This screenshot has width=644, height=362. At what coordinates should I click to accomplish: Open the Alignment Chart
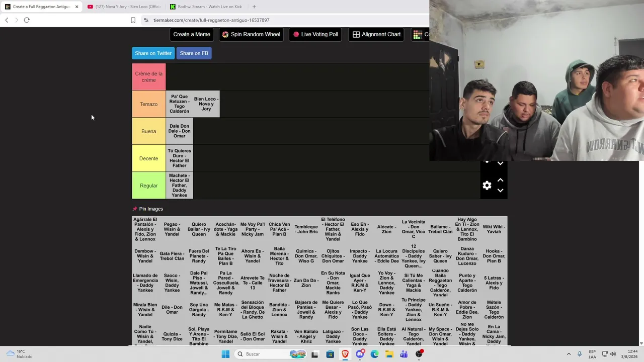click(376, 34)
